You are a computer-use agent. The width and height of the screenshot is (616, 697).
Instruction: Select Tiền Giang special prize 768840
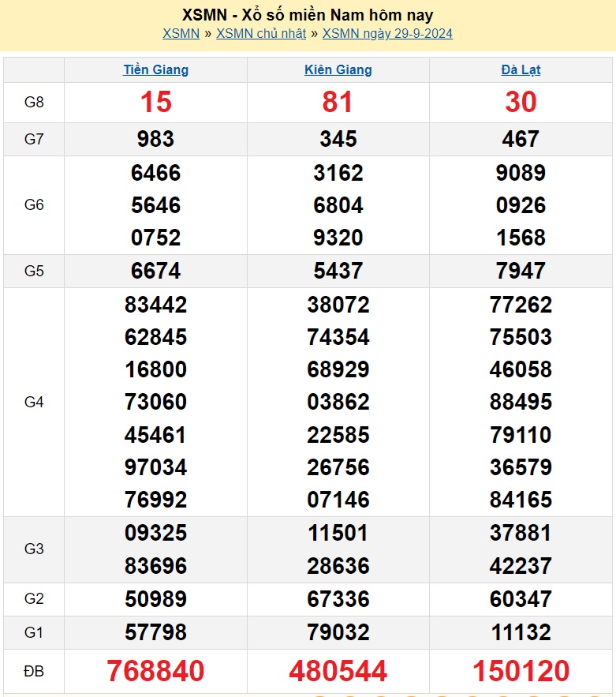point(155,671)
